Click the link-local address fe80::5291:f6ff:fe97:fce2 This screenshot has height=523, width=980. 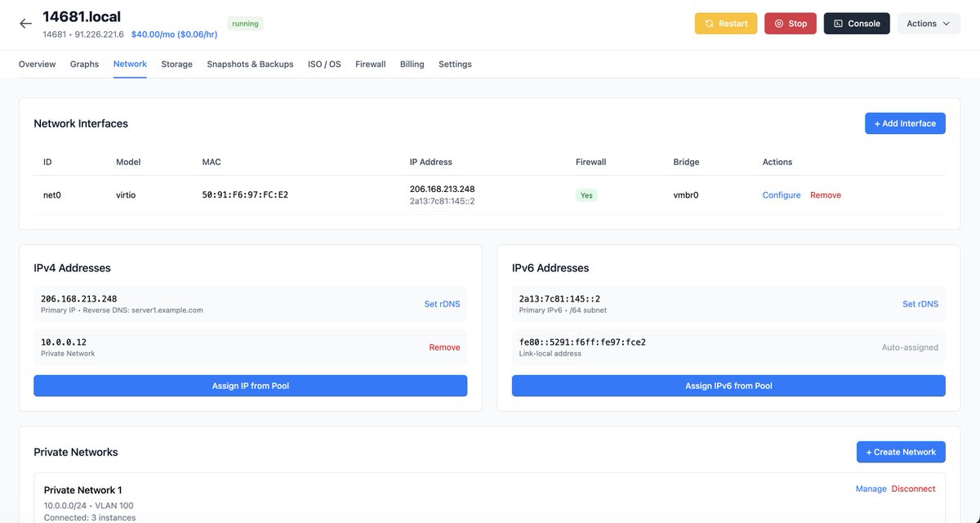[582, 342]
